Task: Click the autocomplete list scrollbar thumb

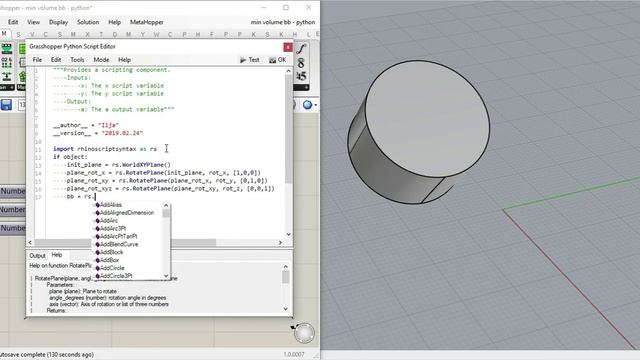Action: pyautogui.click(x=166, y=213)
